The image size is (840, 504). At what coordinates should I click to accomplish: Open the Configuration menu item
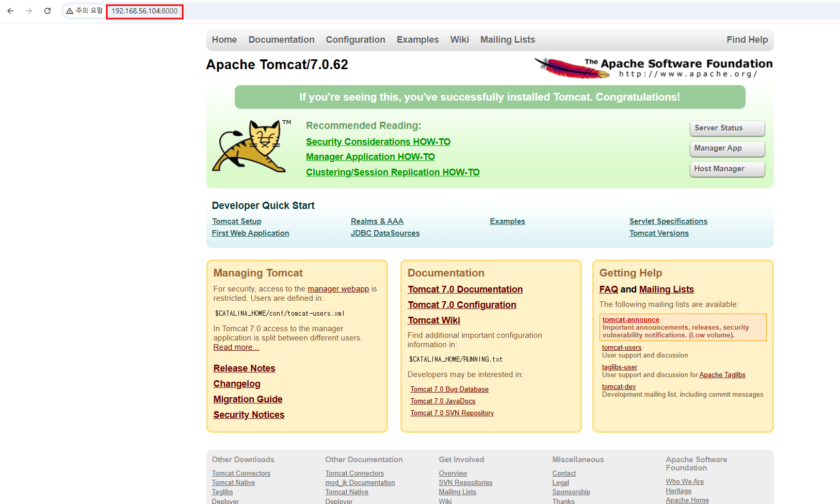tap(356, 40)
